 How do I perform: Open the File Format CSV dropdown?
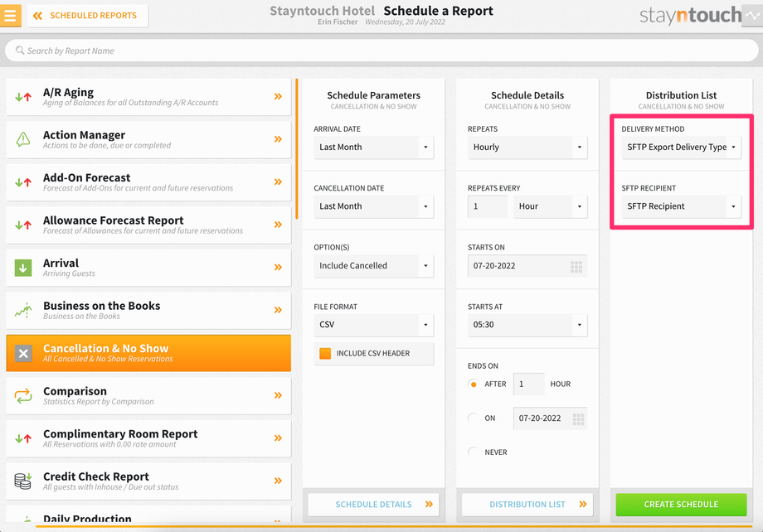tap(374, 325)
